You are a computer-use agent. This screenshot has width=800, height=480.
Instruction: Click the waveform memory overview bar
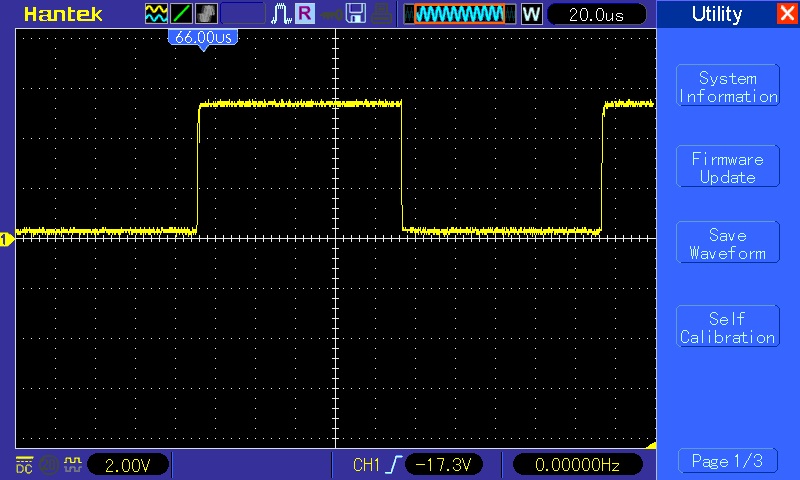pyautogui.click(x=459, y=14)
